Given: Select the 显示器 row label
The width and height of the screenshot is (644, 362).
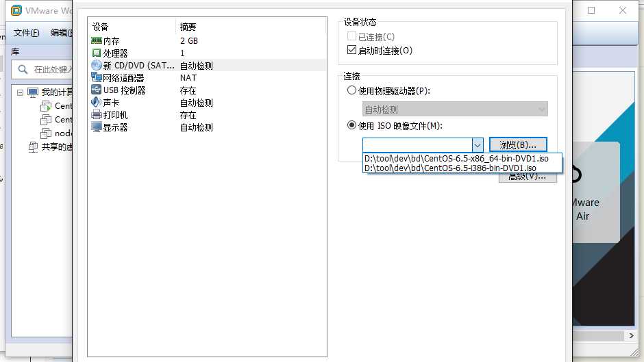Looking at the screenshot, I should 115,127.
